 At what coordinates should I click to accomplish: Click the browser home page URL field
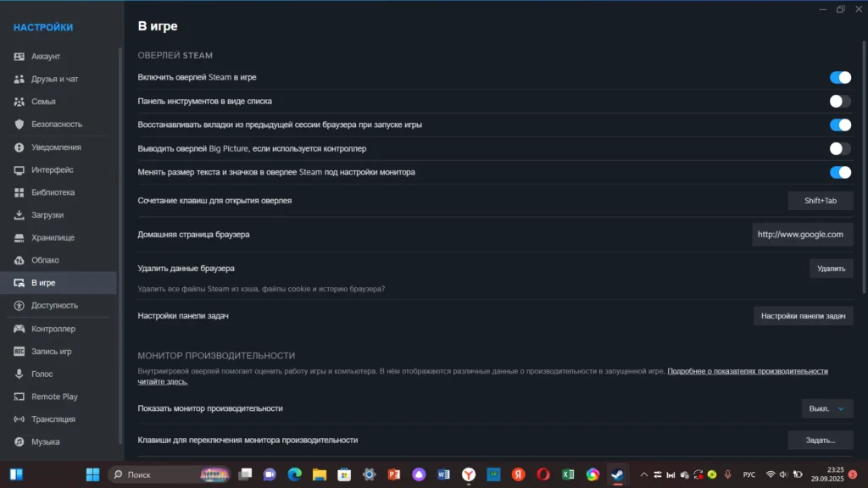point(801,235)
